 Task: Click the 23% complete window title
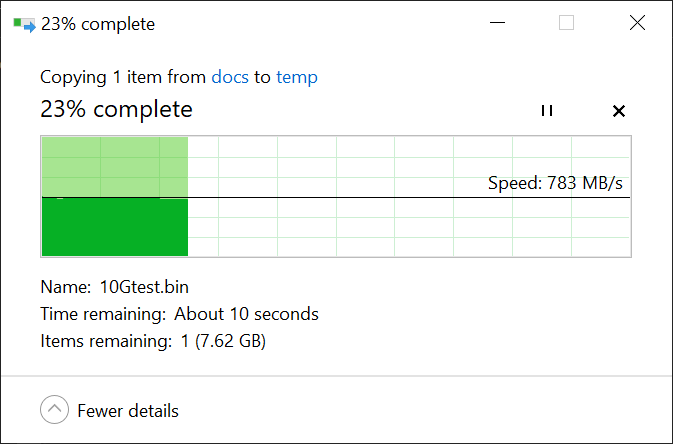98,24
